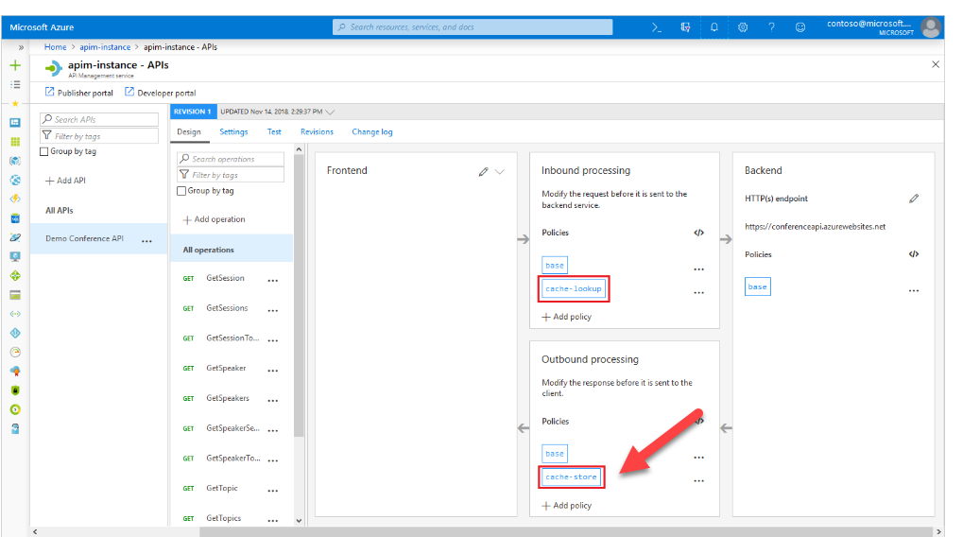
Task: Open the directory and subscription filter icon
Action: [x=686, y=27]
